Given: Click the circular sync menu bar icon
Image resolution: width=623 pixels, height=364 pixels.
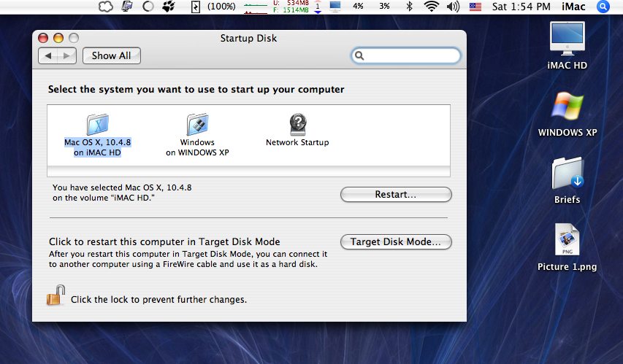Looking at the screenshot, I should [148, 7].
